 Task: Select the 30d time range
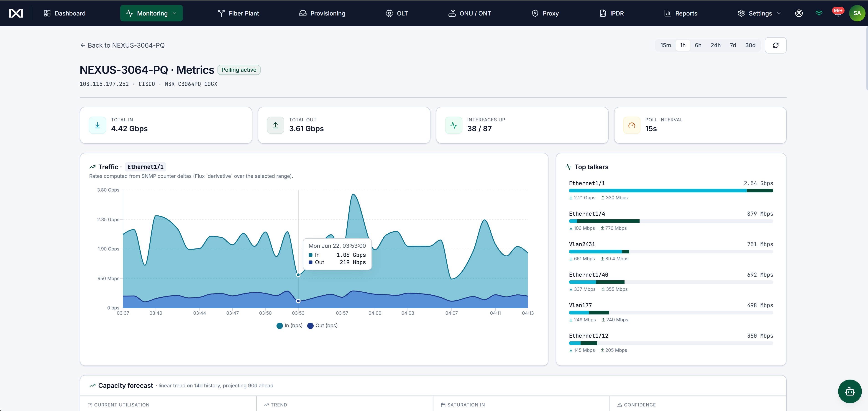point(750,45)
